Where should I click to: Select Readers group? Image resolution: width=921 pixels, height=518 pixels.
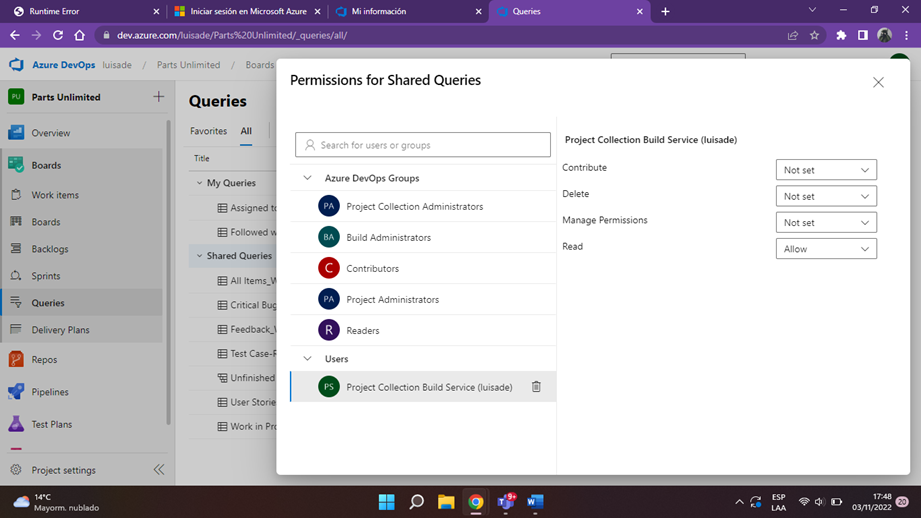click(x=423, y=330)
